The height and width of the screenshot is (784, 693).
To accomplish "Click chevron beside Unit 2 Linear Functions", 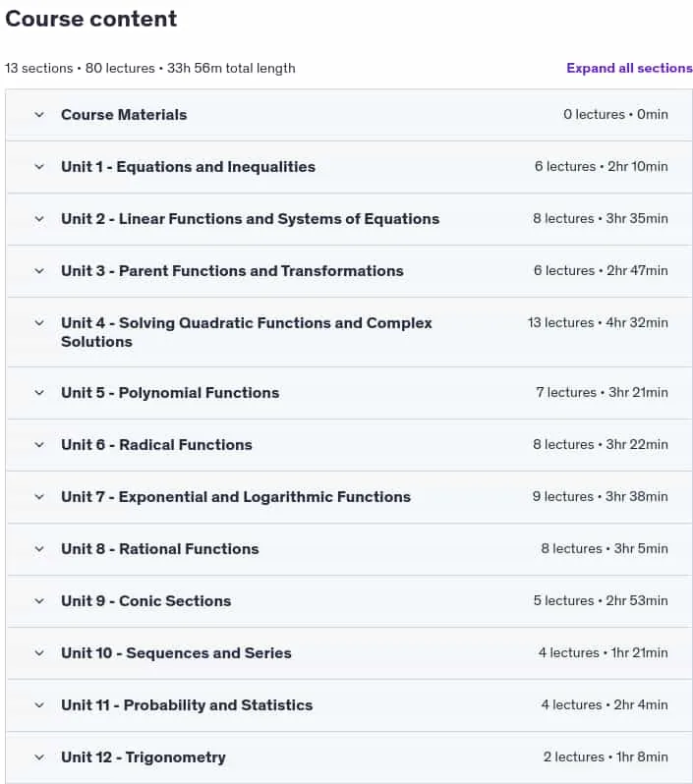I will [39, 219].
